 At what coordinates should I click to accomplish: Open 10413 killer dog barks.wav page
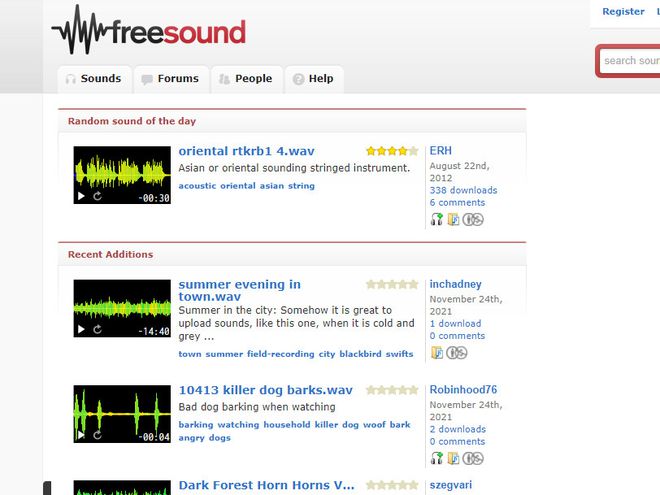click(266, 390)
